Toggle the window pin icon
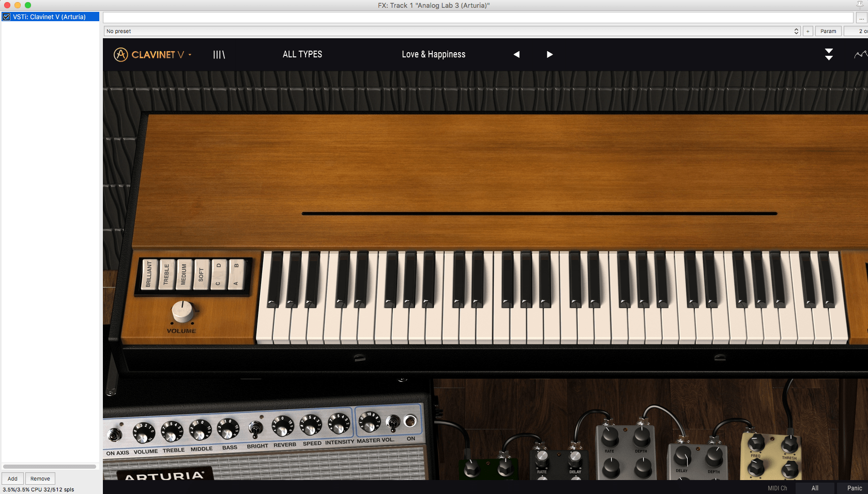 [x=860, y=5]
